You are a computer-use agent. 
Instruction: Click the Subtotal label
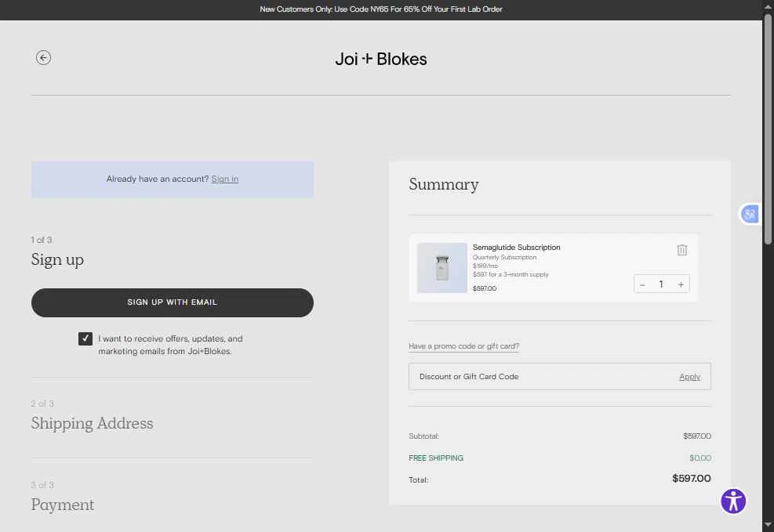[423, 436]
